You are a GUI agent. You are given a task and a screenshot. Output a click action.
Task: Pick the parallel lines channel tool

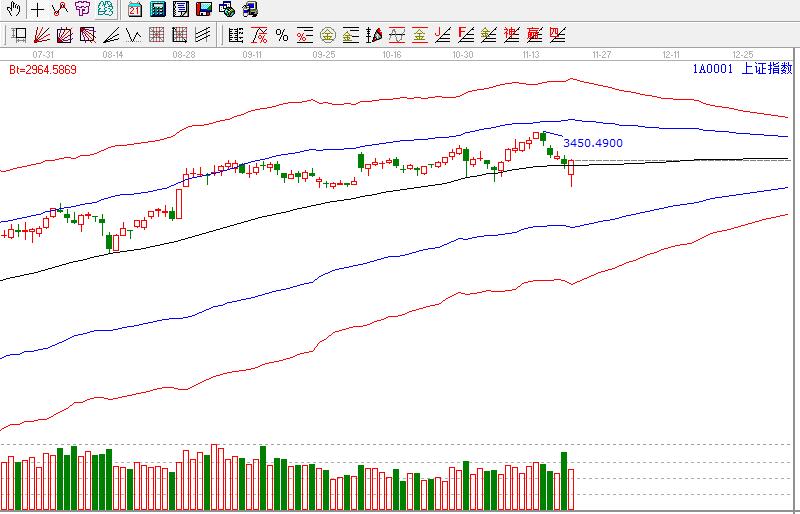point(203,36)
